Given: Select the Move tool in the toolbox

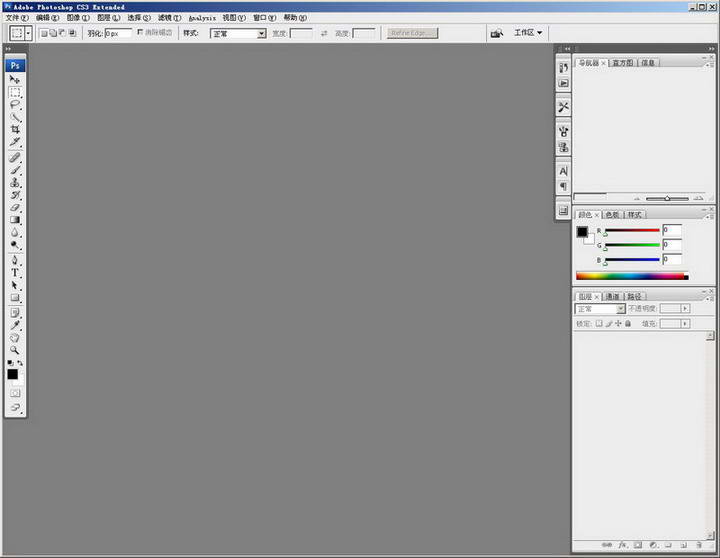Looking at the screenshot, I should pyautogui.click(x=15, y=79).
